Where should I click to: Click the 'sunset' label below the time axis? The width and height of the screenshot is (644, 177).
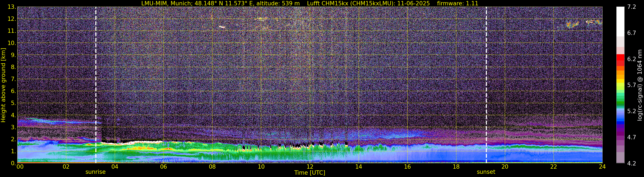(x=486, y=172)
